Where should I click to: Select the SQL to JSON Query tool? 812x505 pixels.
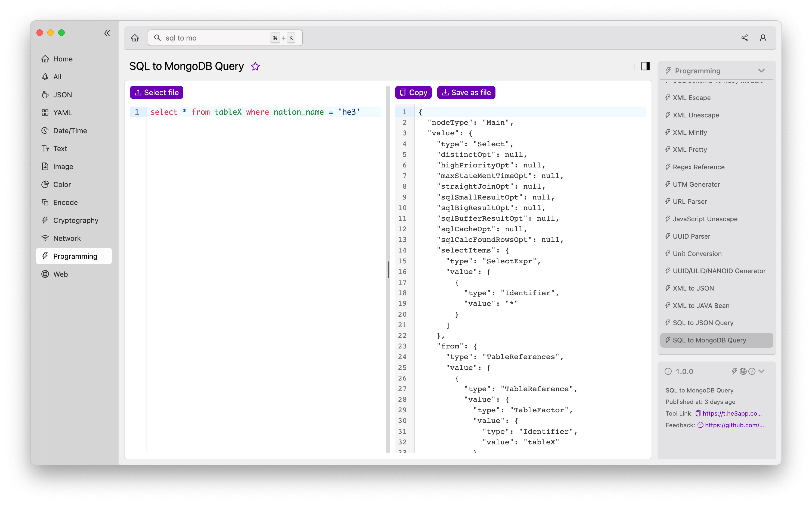[x=703, y=322]
